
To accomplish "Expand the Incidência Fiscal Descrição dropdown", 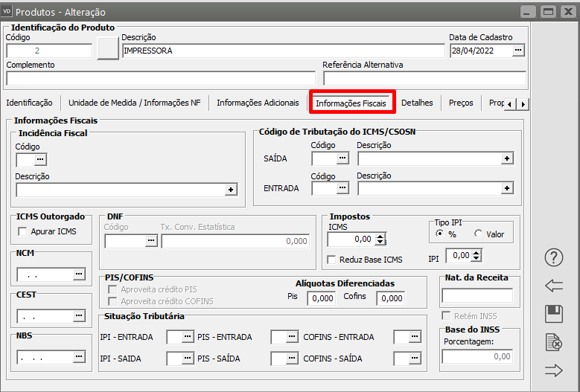I will (x=231, y=190).
